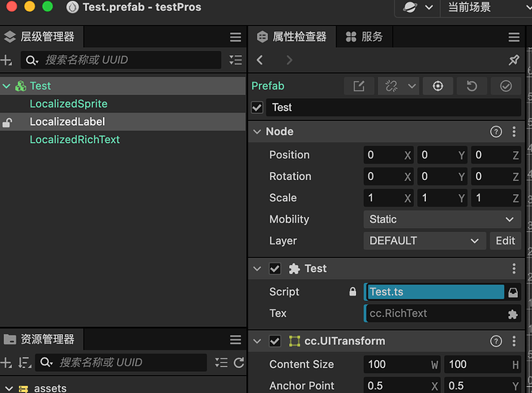Open the Layer dropdown showing DEFAULT
This screenshot has width=532, height=393.
(x=424, y=241)
